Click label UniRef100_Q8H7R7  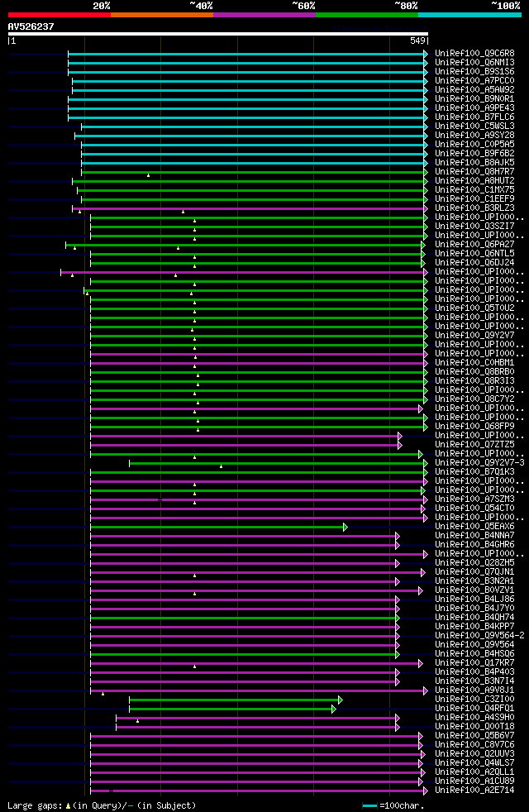click(474, 172)
